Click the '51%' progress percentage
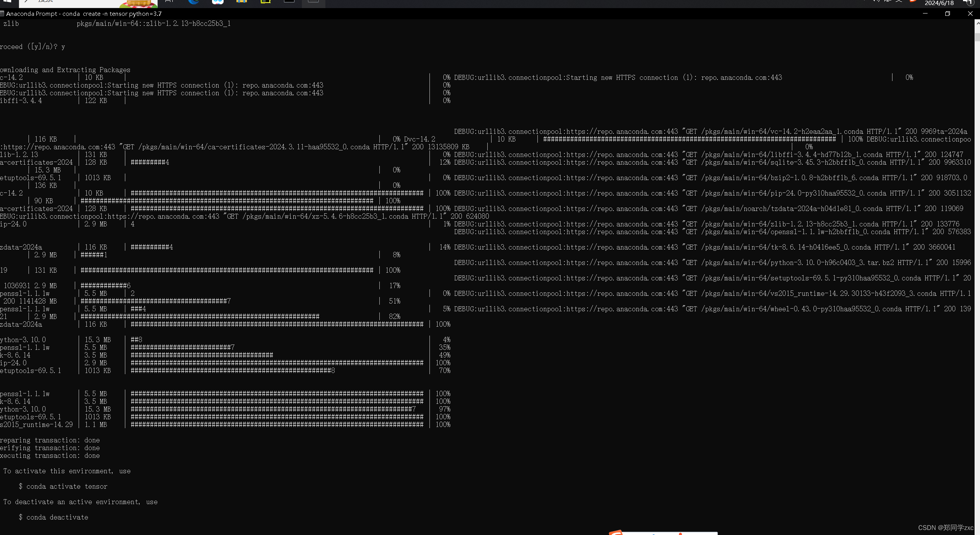The image size is (980, 535). [394, 301]
